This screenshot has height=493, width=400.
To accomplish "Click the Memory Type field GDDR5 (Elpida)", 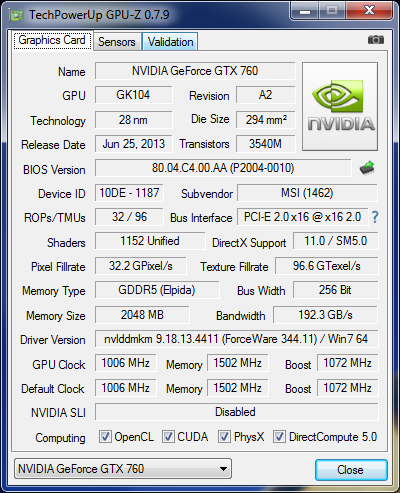I will 157,290.
